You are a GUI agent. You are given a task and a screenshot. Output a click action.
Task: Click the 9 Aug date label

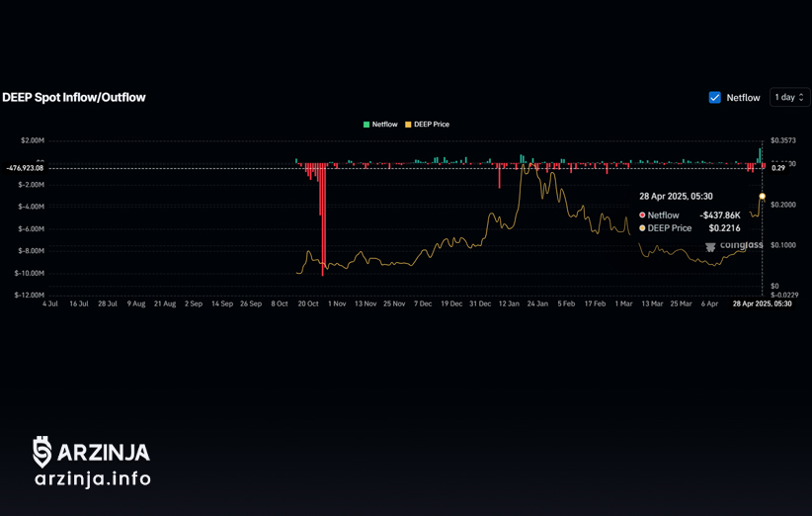coord(136,303)
